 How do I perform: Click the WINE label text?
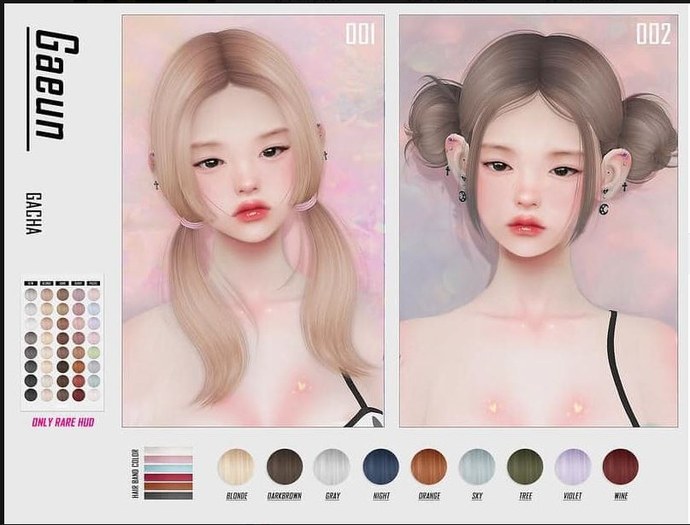click(621, 496)
